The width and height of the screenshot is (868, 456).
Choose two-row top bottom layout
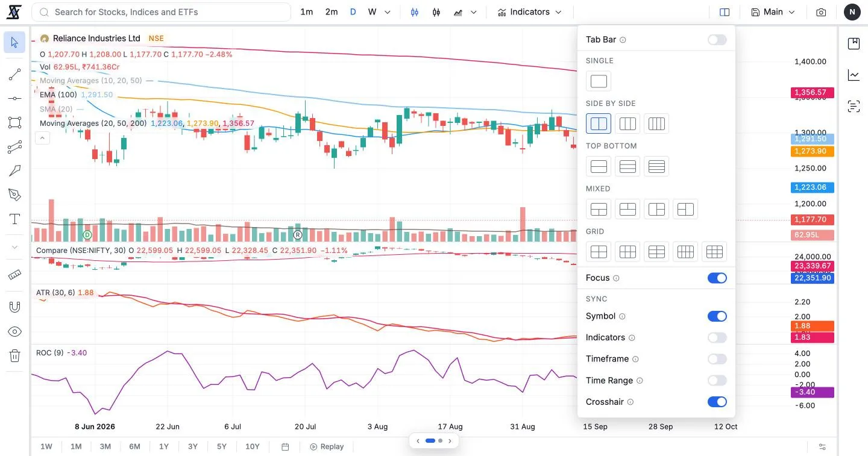point(599,166)
